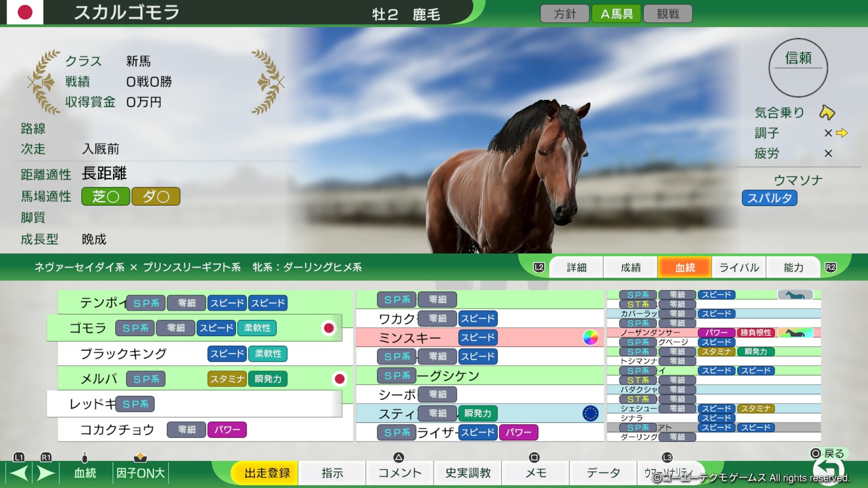Open the 観戦 watch setting
The width and height of the screenshot is (868, 488).
pos(667,14)
